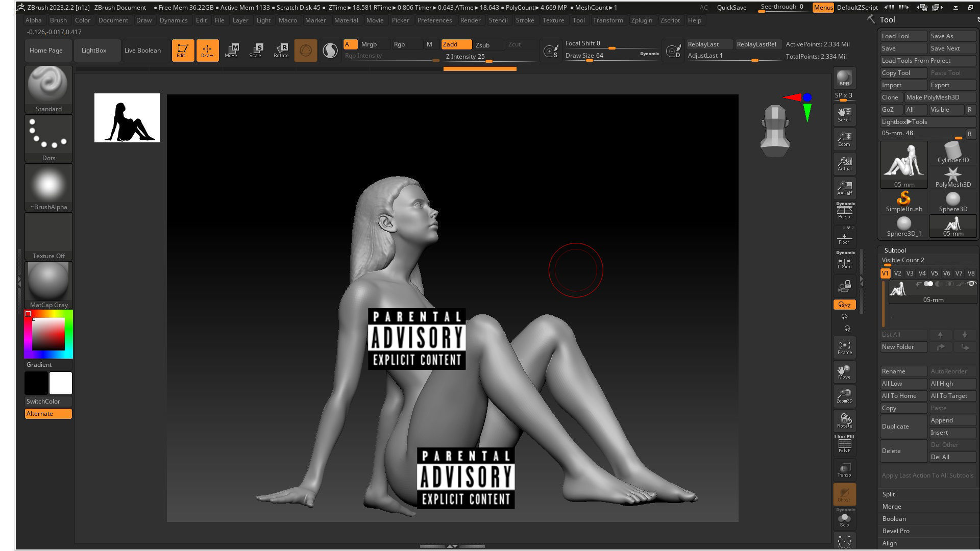Open the Render menu
The image size is (980, 551).
[470, 20]
